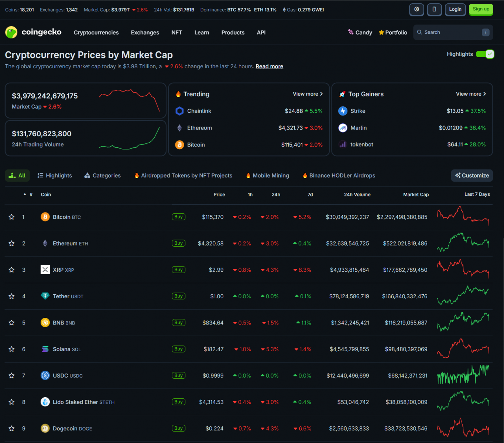Click the Bitcoin coin icon in table
This screenshot has height=443, width=504.
(x=45, y=217)
